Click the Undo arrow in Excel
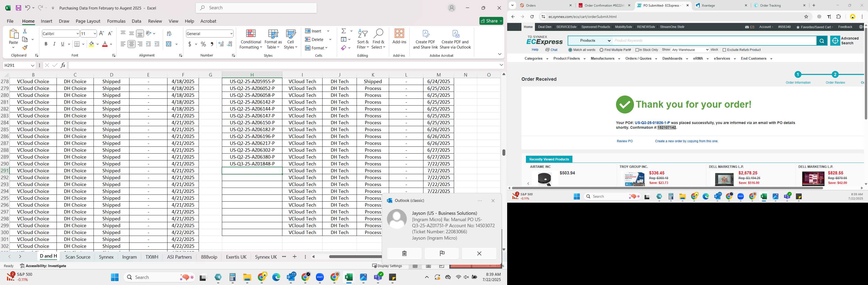The width and height of the screenshot is (868, 285). click(28, 8)
